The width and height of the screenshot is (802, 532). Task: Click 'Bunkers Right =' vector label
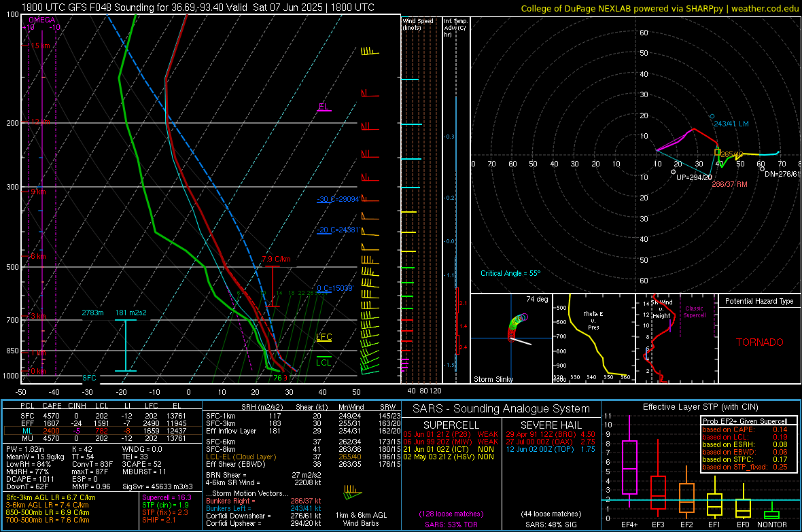tap(230, 501)
